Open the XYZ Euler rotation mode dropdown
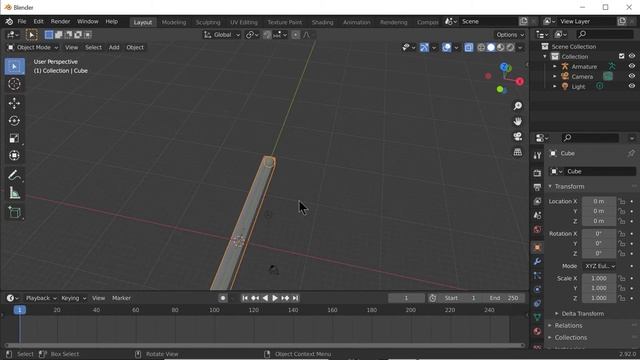 [599, 266]
